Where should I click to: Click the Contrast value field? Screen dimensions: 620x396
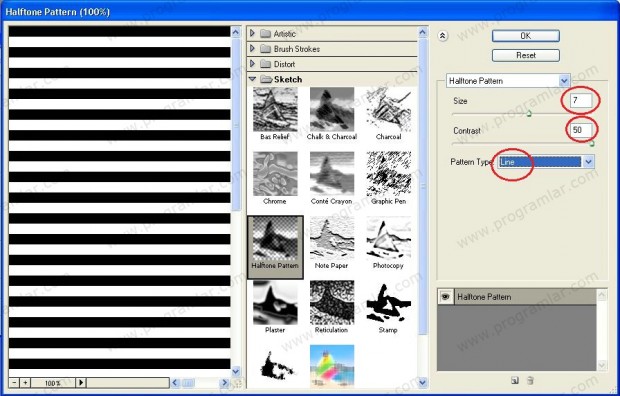point(581,130)
